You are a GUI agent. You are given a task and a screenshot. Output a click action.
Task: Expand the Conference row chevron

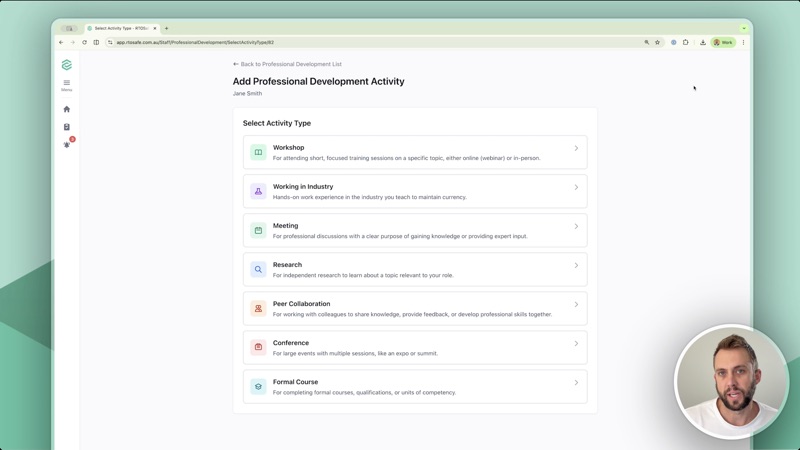(576, 343)
